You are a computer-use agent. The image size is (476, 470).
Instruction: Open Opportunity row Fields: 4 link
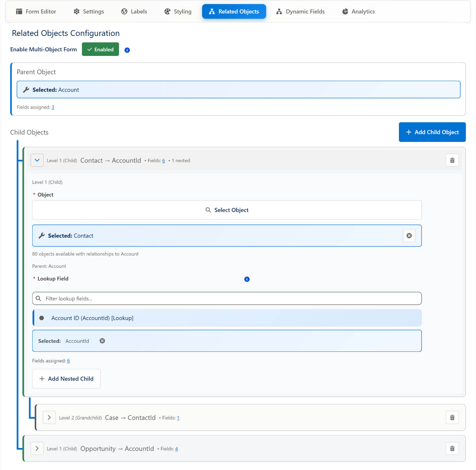coord(177,449)
